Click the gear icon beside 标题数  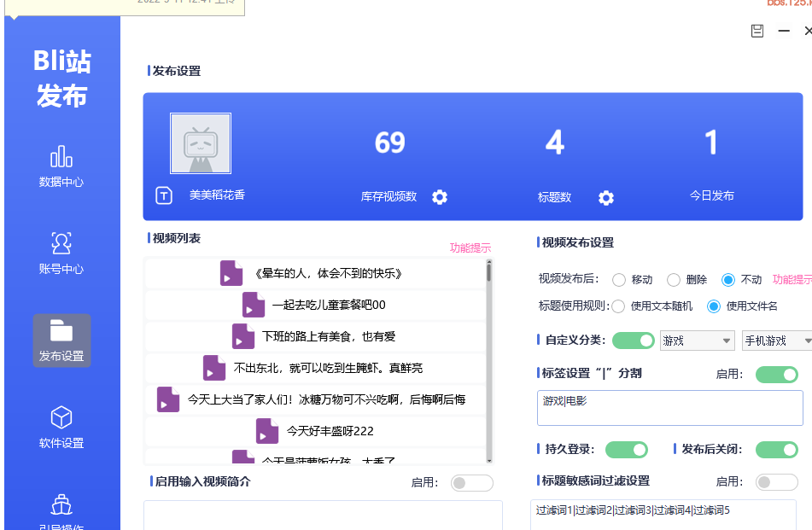606,198
